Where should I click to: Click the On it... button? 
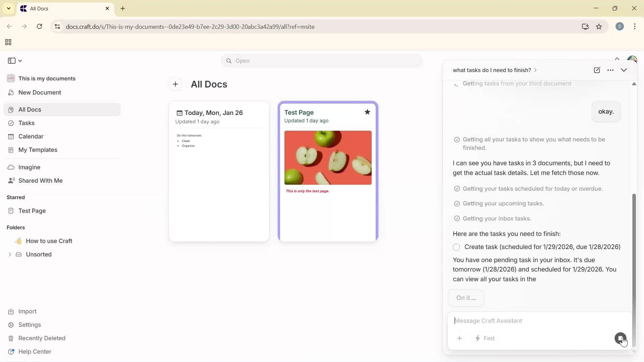point(466,298)
